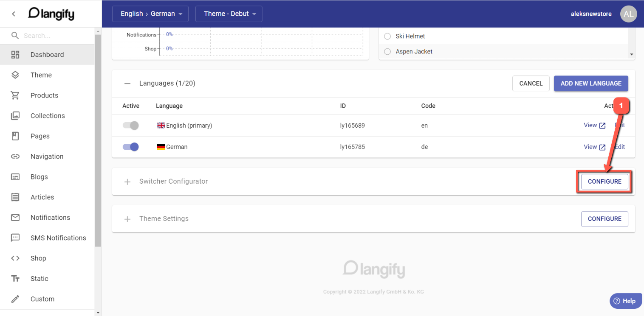
Task: Click the Articles document icon
Action: click(15, 197)
